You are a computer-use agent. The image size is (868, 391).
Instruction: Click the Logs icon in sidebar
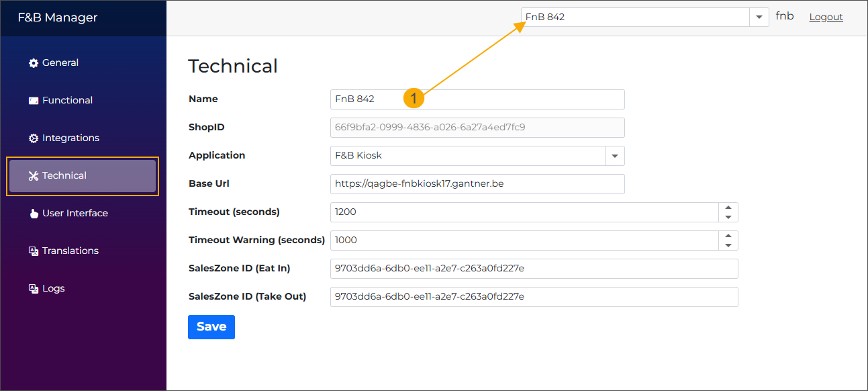34,288
